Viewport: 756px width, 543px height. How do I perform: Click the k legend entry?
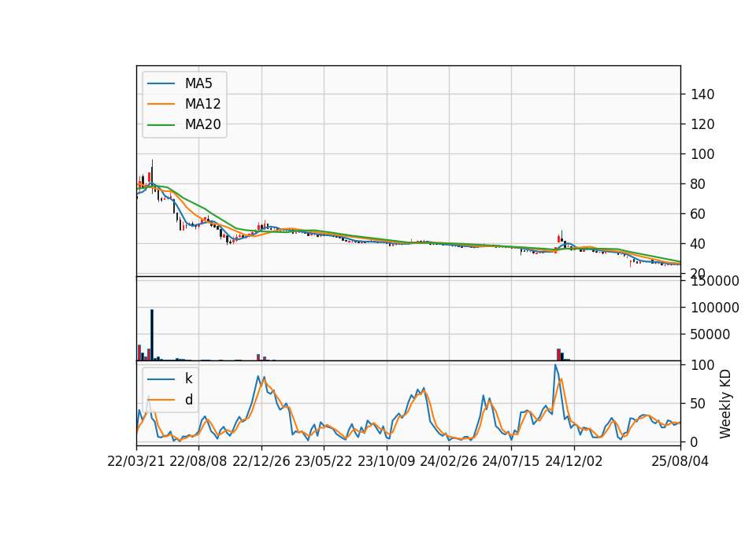pos(170,379)
